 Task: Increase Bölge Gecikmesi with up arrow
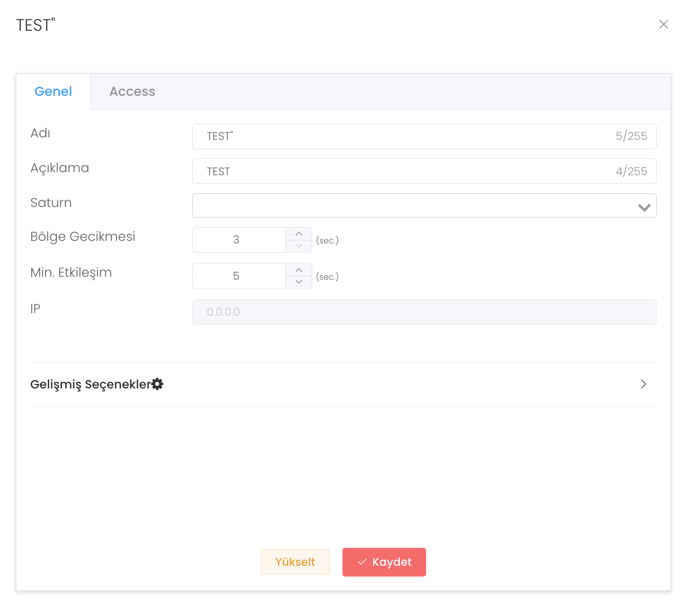[x=299, y=234]
